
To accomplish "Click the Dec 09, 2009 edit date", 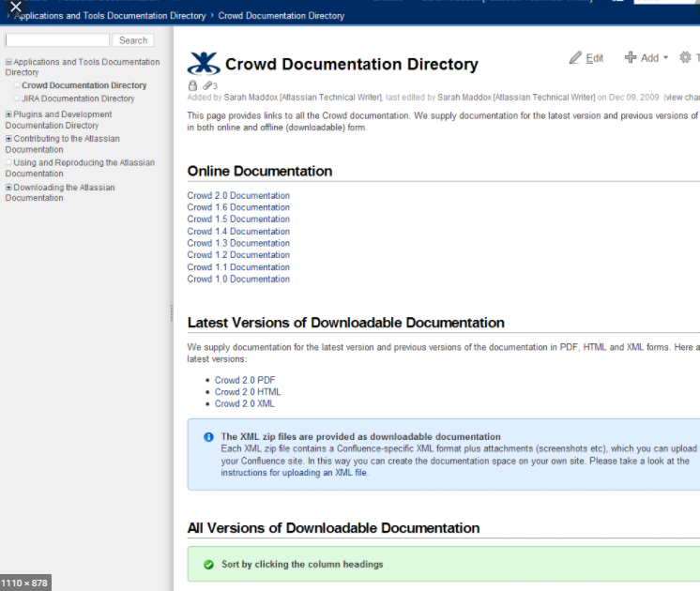I will [634, 98].
